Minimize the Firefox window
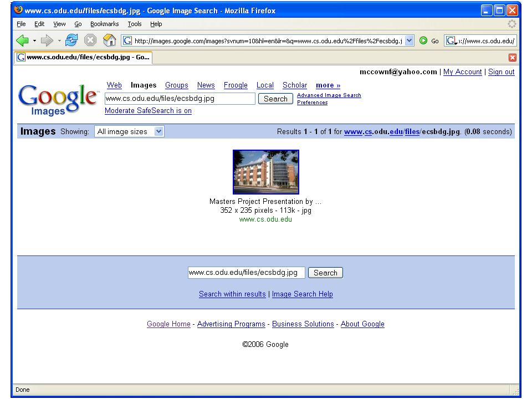Image resolution: width=532 pixels, height=399 pixels. coord(486,11)
